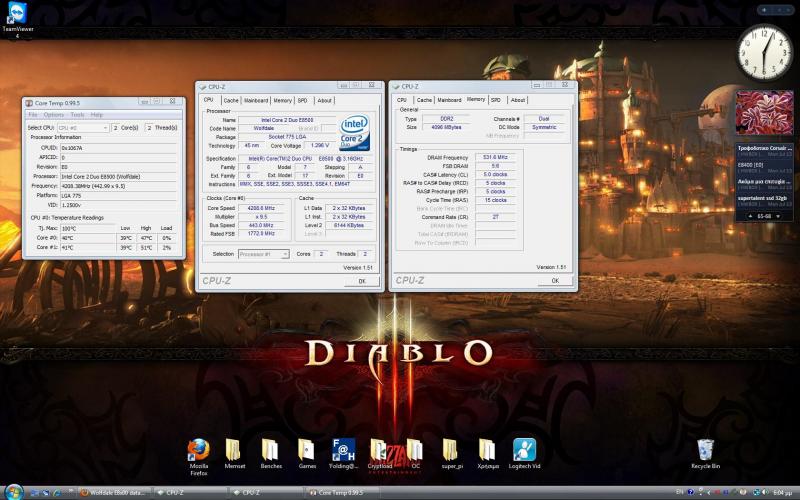Switch to SPD tab in left CPU-Z
The height and width of the screenshot is (500, 800).
click(303, 101)
